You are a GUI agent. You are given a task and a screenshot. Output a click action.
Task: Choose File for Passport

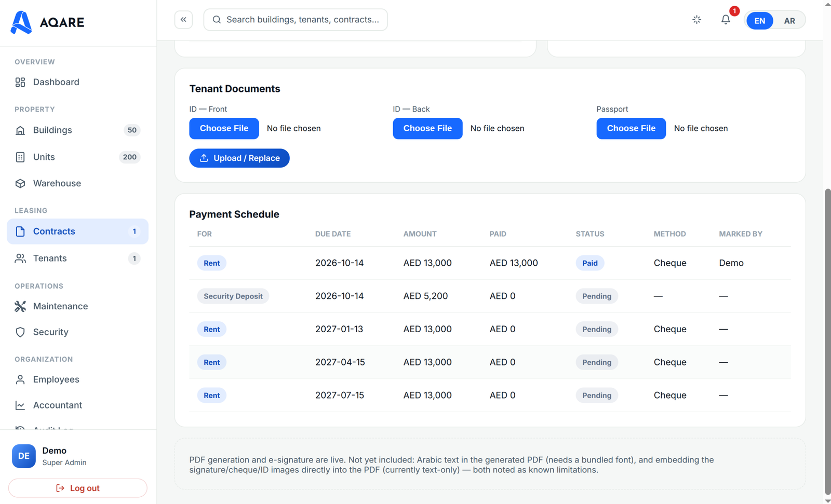[631, 129]
